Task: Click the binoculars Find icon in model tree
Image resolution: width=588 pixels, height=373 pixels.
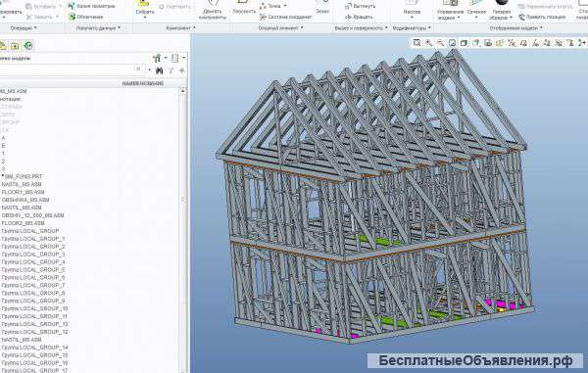Action: 160,70
